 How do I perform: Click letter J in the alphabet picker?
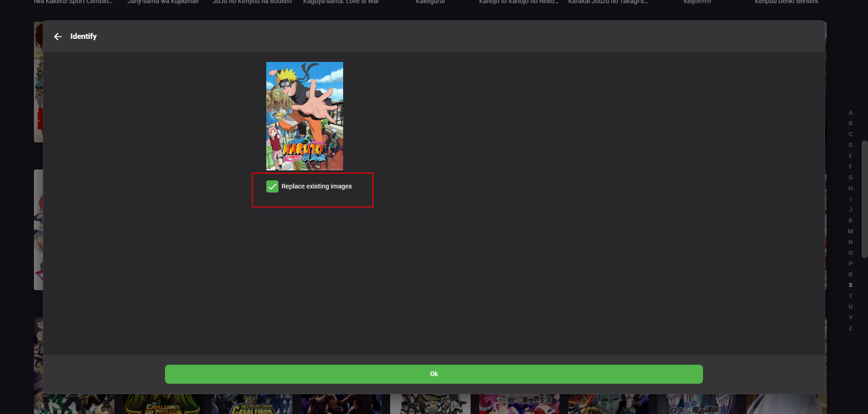click(x=850, y=210)
